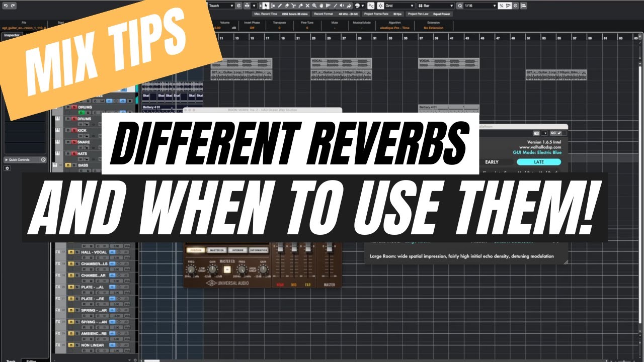Toggle Snap to Zero Crossing icon

coord(371,6)
